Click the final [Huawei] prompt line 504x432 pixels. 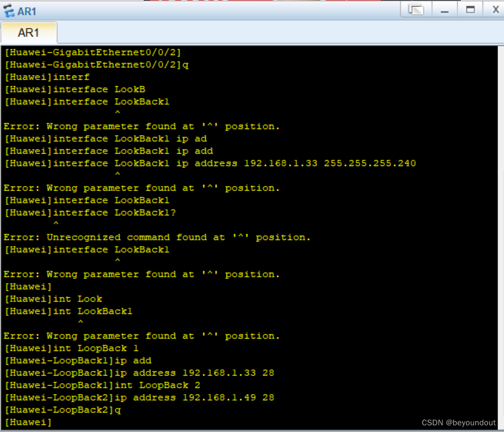point(28,422)
